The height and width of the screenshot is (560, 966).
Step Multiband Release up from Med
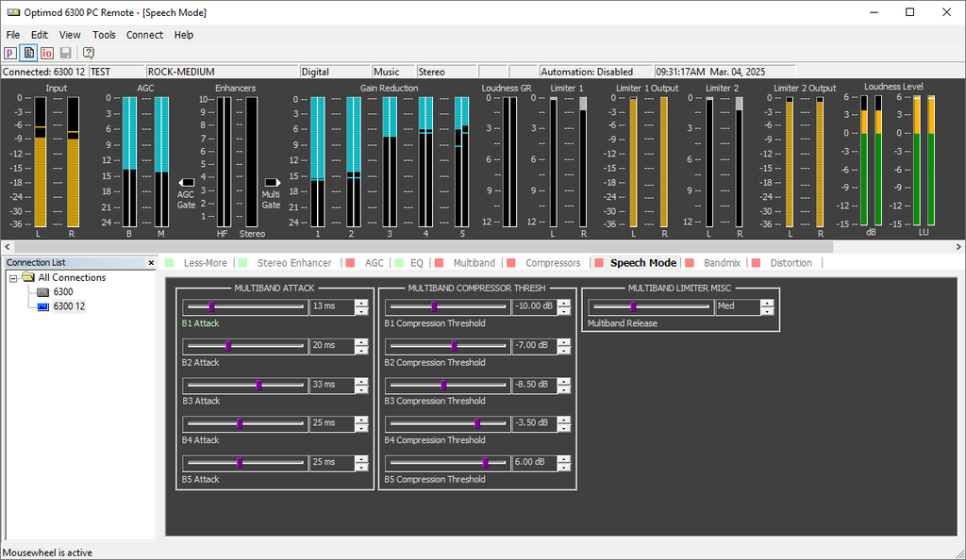click(x=767, y=303)
